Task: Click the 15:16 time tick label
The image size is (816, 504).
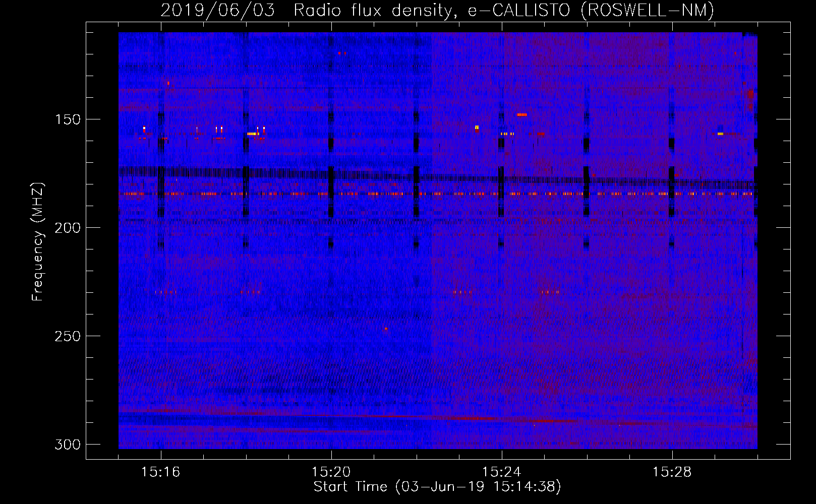Action: coord(161,472)
